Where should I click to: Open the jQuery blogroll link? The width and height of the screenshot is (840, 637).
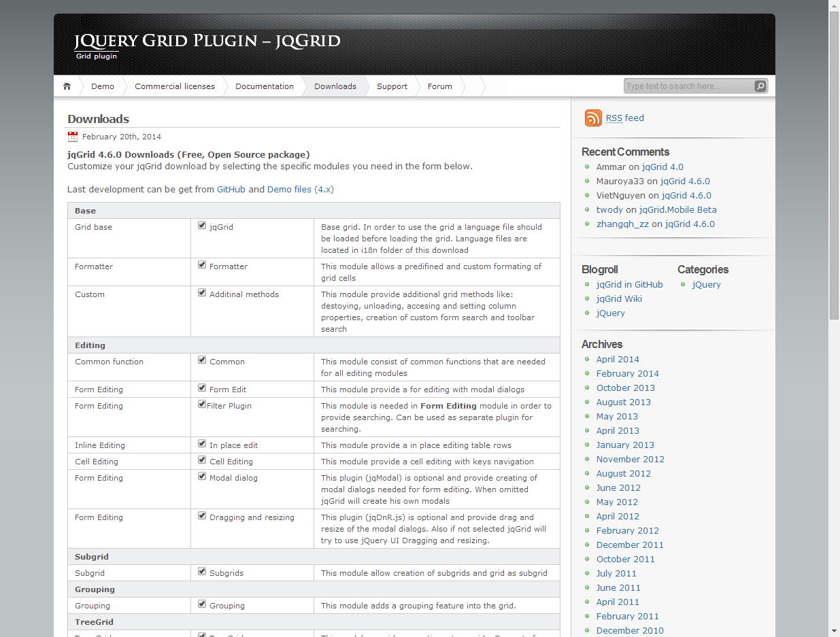[611, 313]
